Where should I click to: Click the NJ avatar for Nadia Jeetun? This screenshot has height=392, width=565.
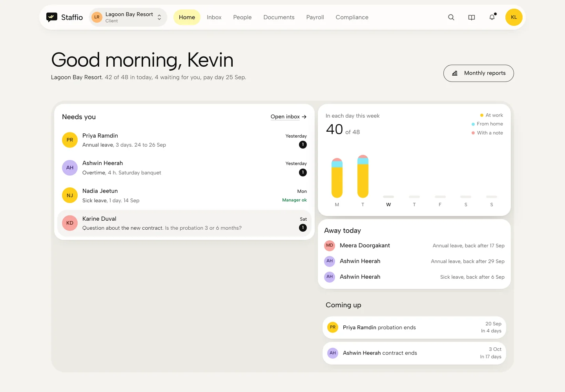tap(70, 195)
